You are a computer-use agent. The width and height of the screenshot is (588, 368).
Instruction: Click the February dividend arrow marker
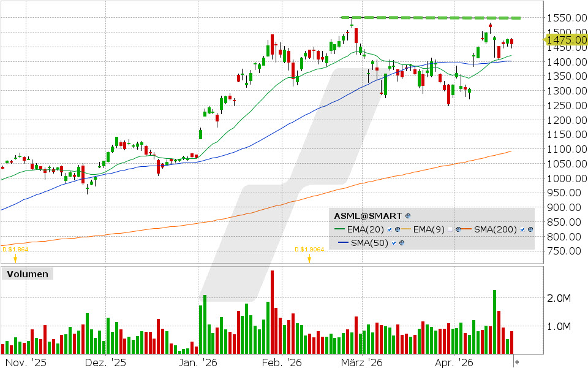[x=309, y=259]
